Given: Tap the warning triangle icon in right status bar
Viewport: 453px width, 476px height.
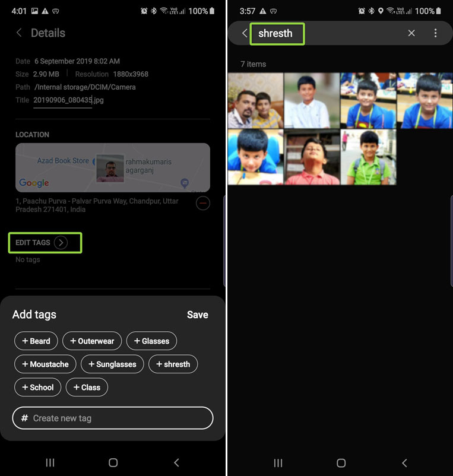Looking at the screenshot, I should pyautogui.click(x=263, y=11).
